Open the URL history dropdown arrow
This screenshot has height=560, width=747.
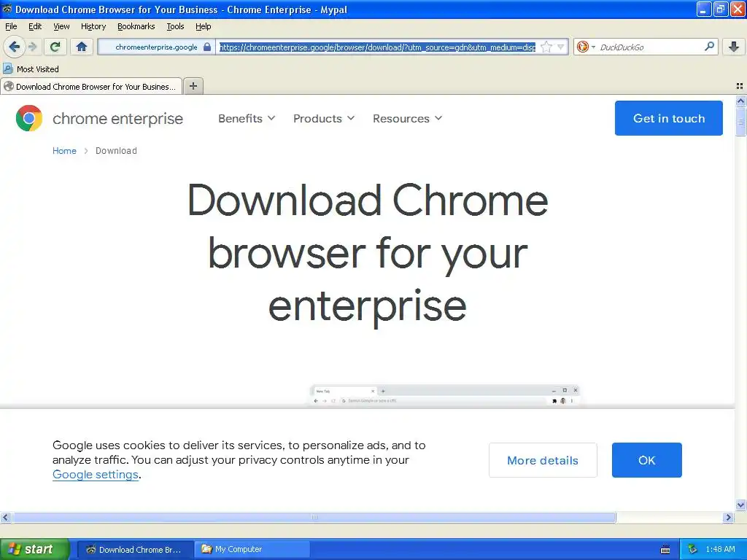coord(561,47)
